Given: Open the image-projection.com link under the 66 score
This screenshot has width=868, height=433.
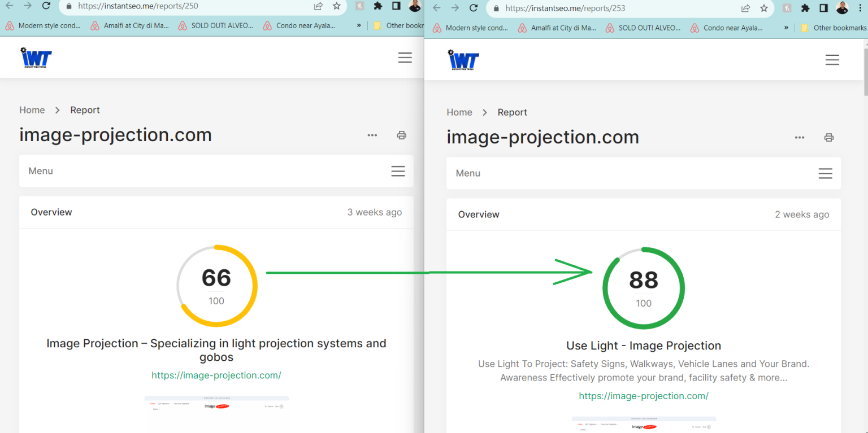Looking at the screenshot, I should pyautogui.click(x=216, y=375).
